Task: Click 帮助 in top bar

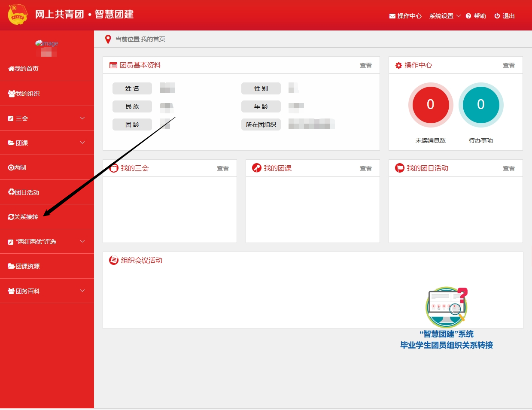Action: click(x=480, y=16)
